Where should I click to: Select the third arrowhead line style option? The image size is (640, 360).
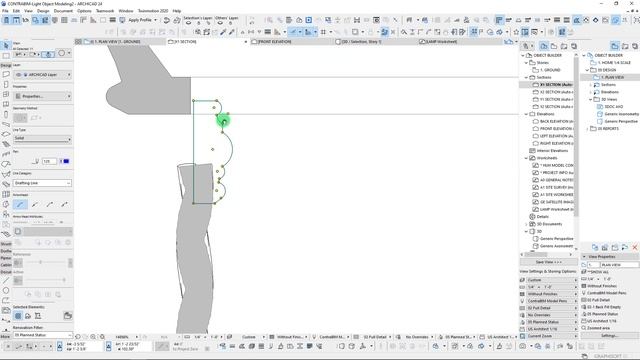coord(49,204)
